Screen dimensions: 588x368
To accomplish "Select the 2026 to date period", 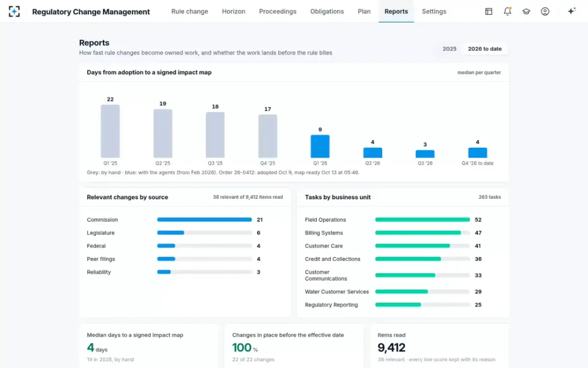I will pyautogui.click(x=485, y=49).
